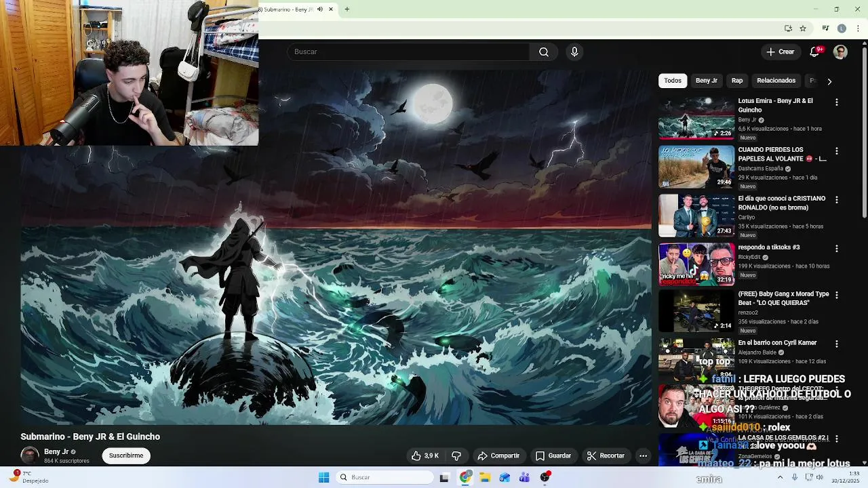
Task: Open 'En el barrio con Cyril Kamer' title
Action: coord(777,343)
